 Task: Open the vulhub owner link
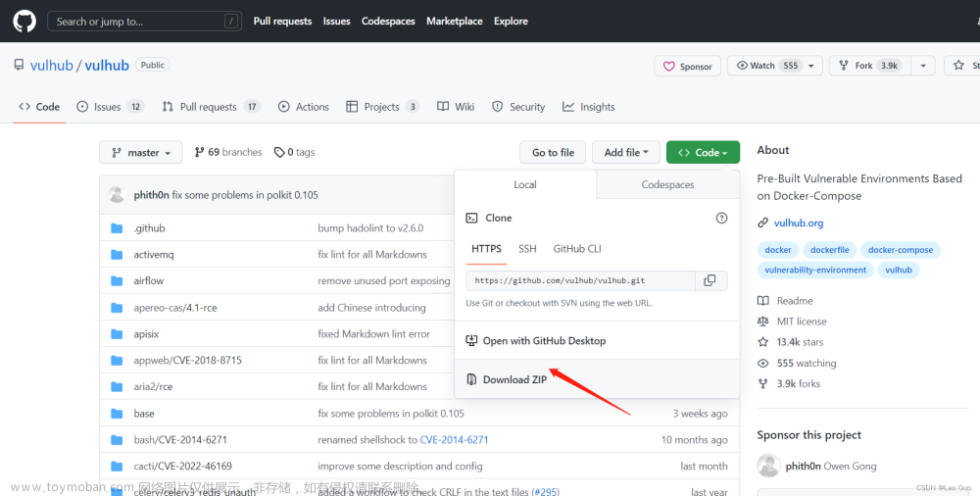pos(52,65)
